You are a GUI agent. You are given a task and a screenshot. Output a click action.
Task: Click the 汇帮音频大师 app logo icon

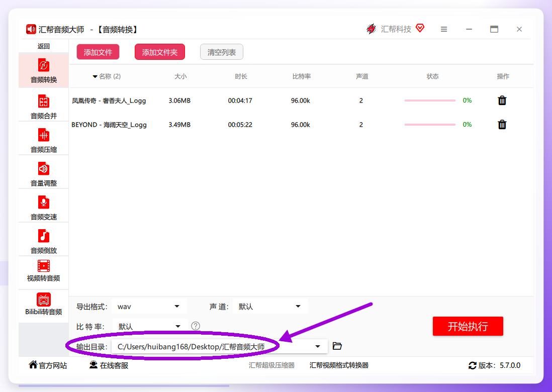point(31,29)
